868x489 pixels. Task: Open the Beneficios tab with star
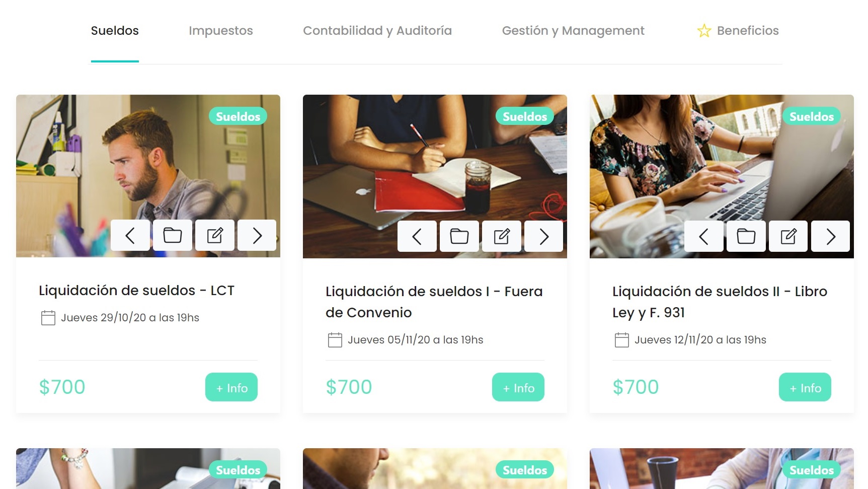point(738,31)
